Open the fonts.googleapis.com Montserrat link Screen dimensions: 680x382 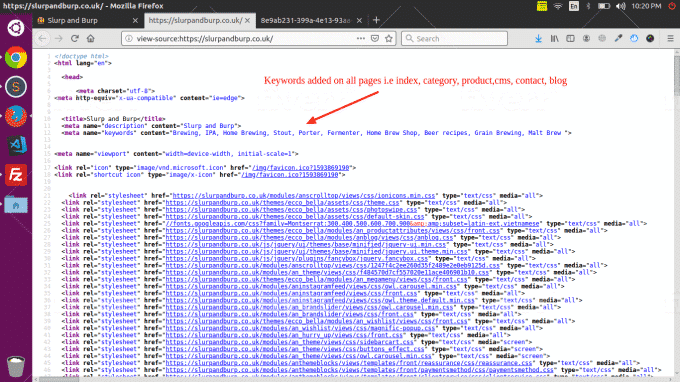353,223
